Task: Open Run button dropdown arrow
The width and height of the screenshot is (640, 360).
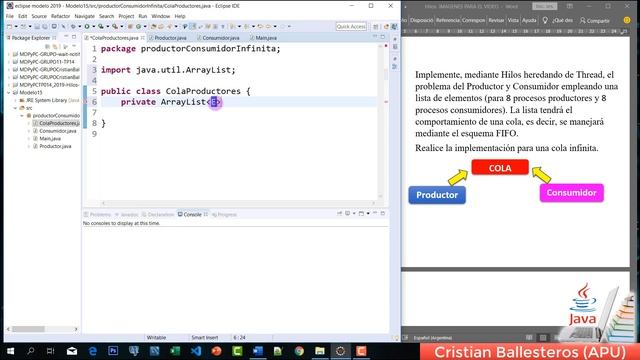Action: click(93, 27)
